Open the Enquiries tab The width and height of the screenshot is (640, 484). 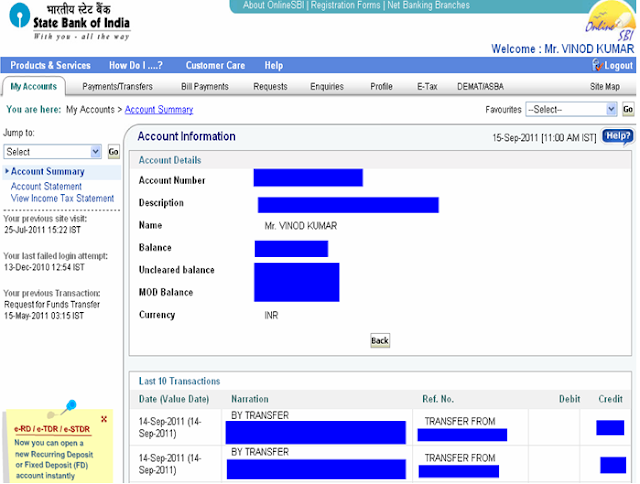(x=327, y=87)
